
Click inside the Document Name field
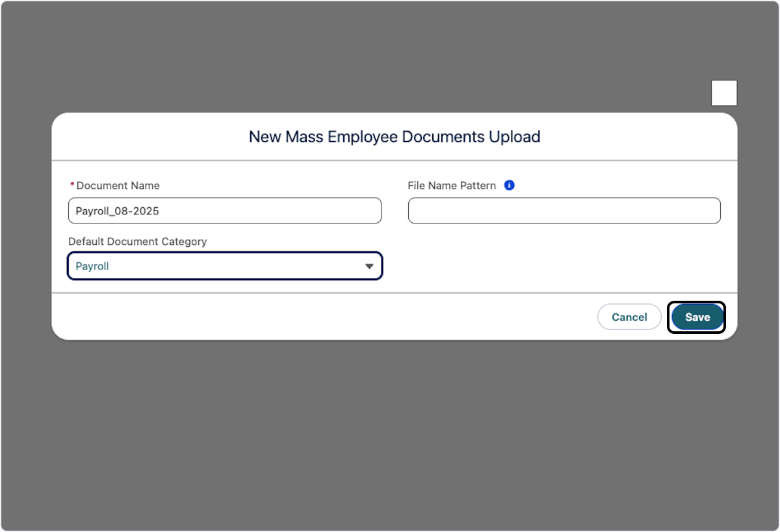pyautogui.click(x=224, y=210)
